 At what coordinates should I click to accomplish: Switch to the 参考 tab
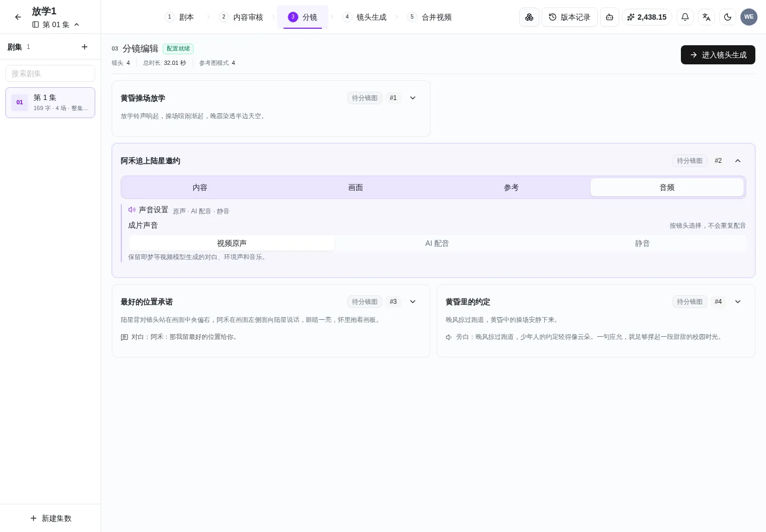511,187
